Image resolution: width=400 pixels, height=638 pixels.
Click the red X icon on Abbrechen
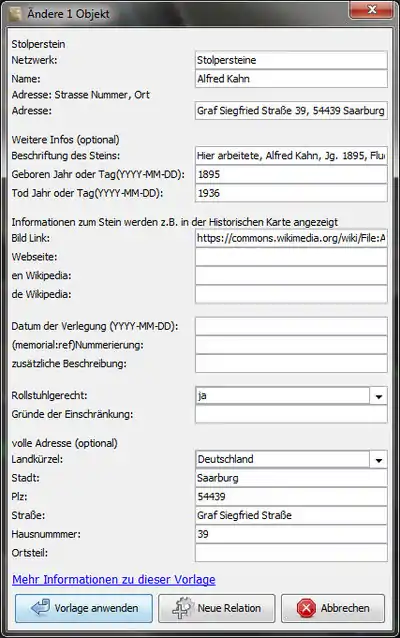point(306,608)
